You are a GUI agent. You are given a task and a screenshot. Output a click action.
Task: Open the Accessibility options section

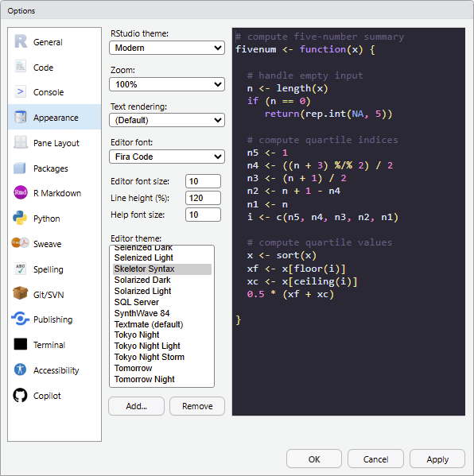click(x=55, y=370)
